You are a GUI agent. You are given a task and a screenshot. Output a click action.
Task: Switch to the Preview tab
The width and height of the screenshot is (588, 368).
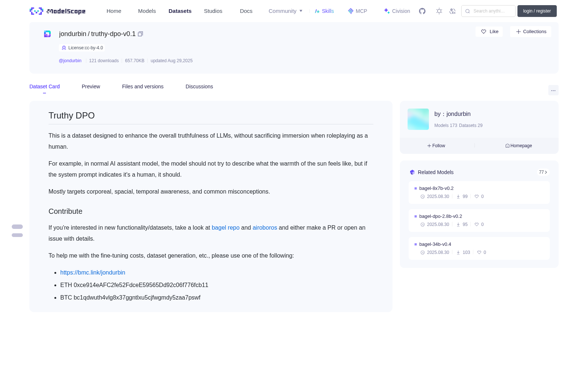click(91, 86)
